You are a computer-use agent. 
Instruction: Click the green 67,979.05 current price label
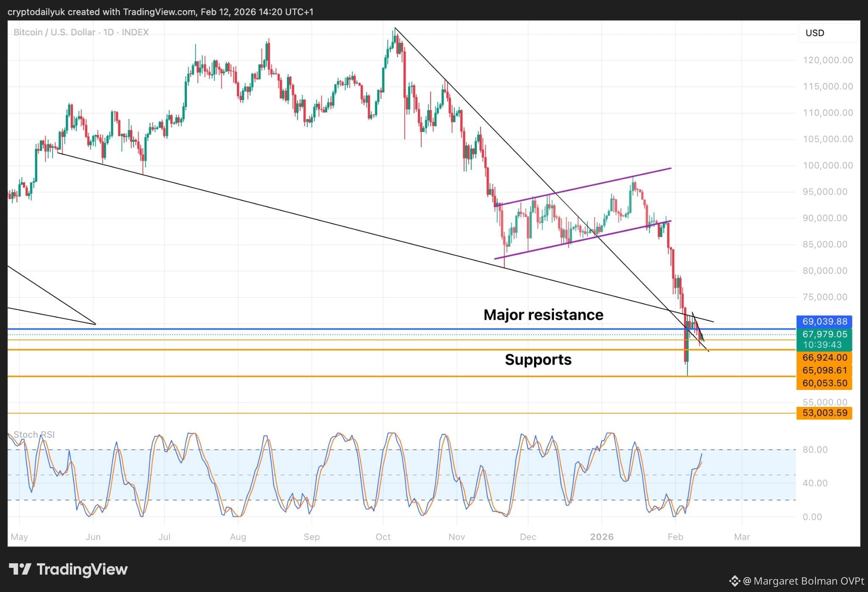pos(824,334)
